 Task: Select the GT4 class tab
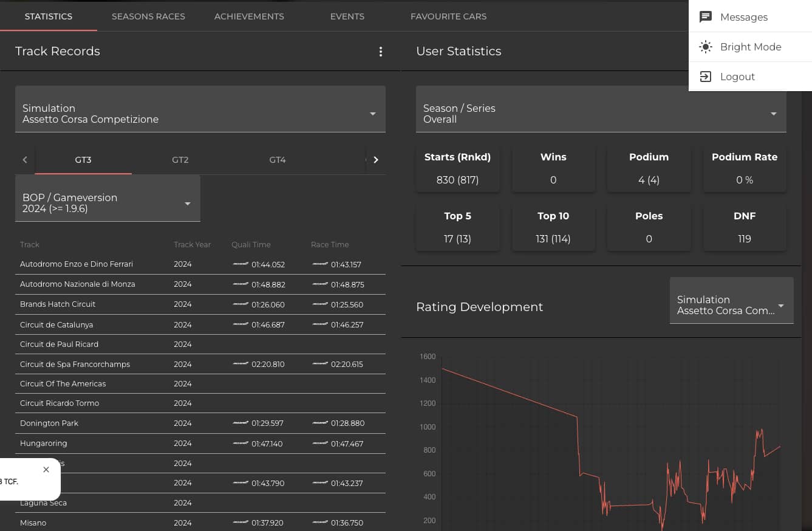tap(278, 160)
